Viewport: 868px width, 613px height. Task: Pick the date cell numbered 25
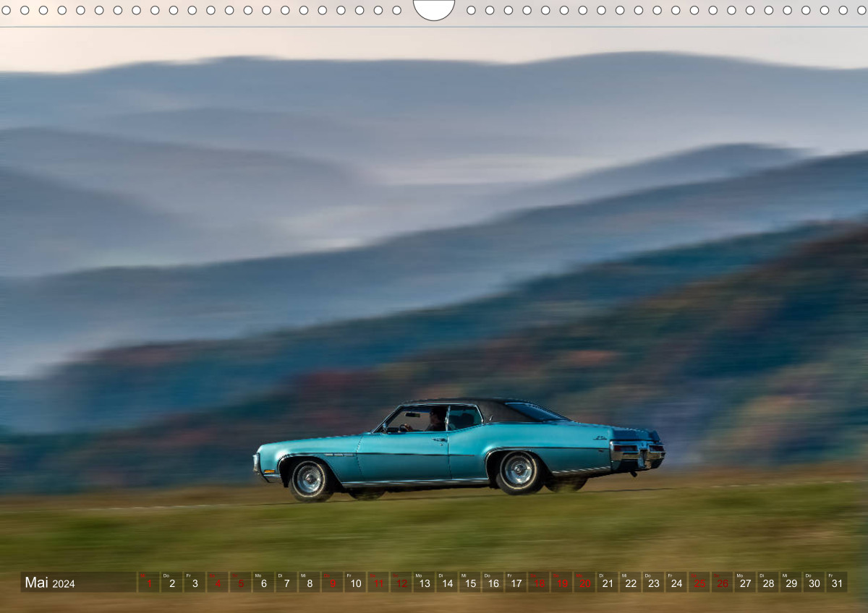(699, 582)
